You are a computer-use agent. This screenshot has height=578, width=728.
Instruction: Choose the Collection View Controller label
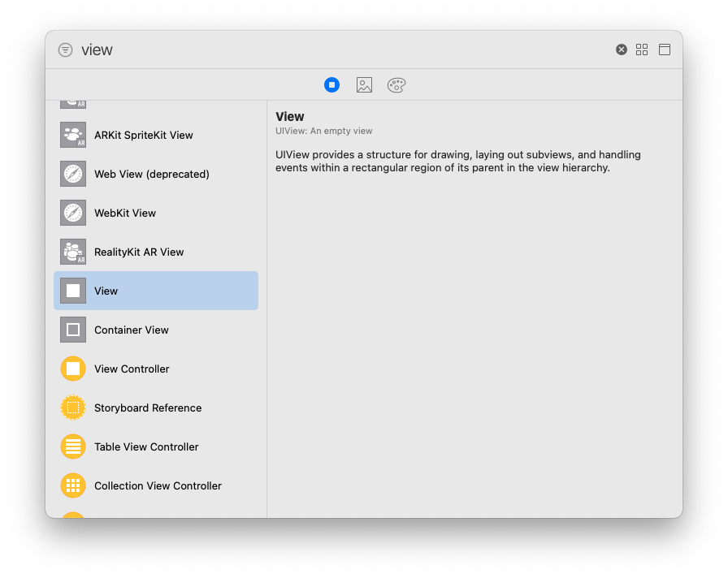coord(158,485)
